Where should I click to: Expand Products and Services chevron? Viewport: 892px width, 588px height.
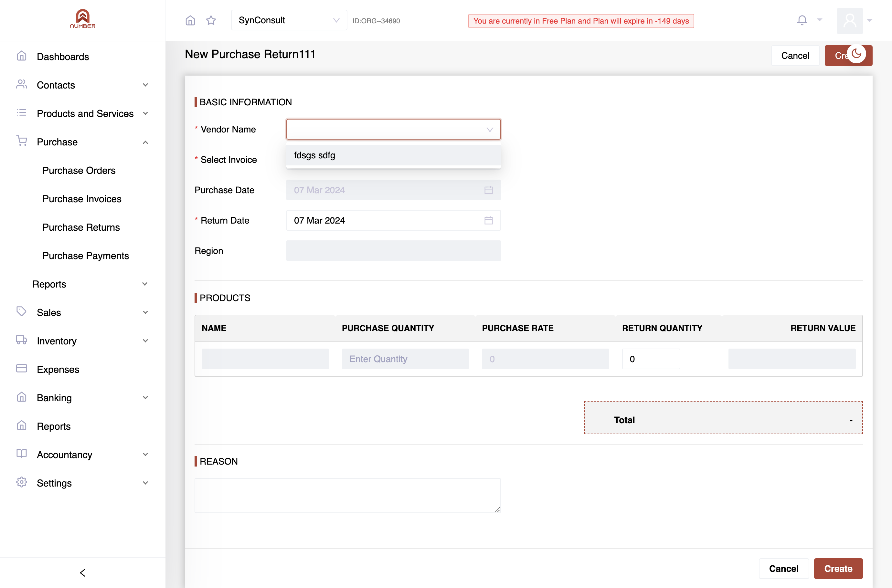click(145, 114)
